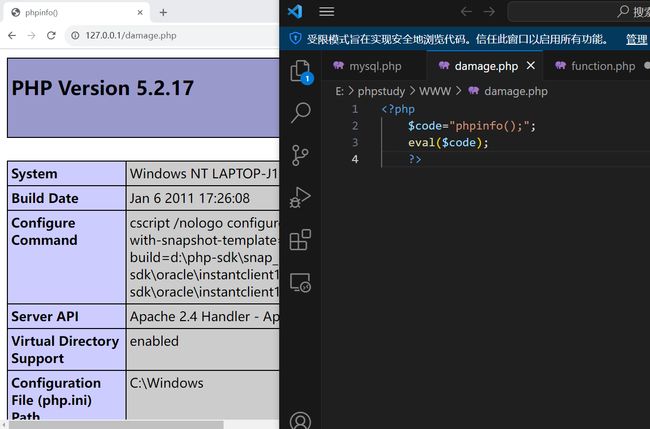Click the restricted mode shield icon
This screenshot has height=429, width=650.
click(x=295, y=39)
